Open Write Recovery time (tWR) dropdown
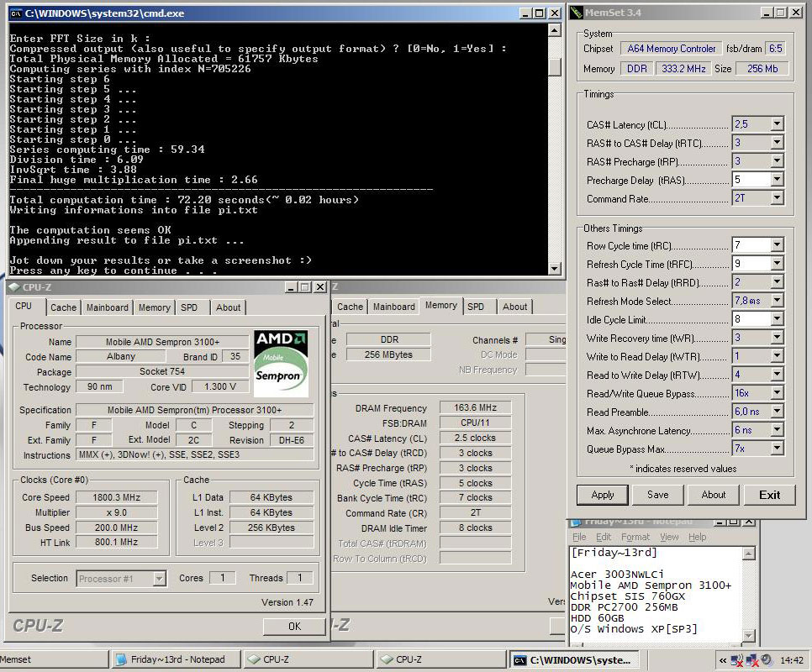The width and height of the screenshot is (812, 672). [777, 338]
